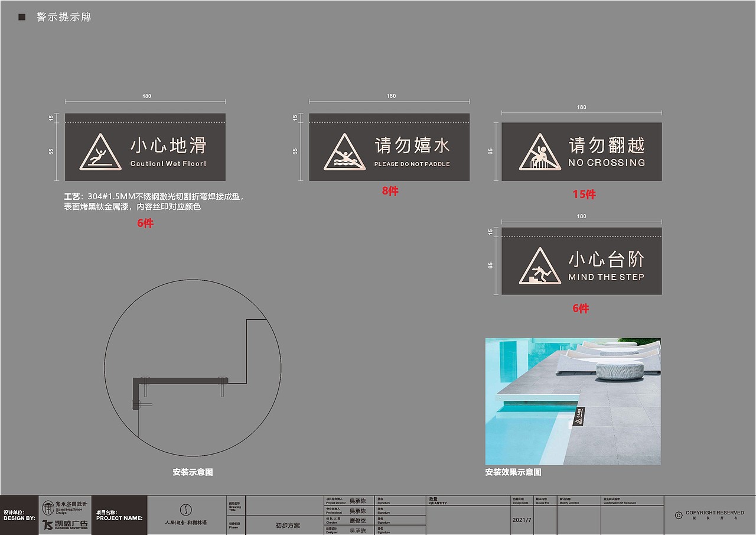Click red quantity 6件 below 小心台阶 sign
This screenshot has width=756, height=535.
[581, 309]
